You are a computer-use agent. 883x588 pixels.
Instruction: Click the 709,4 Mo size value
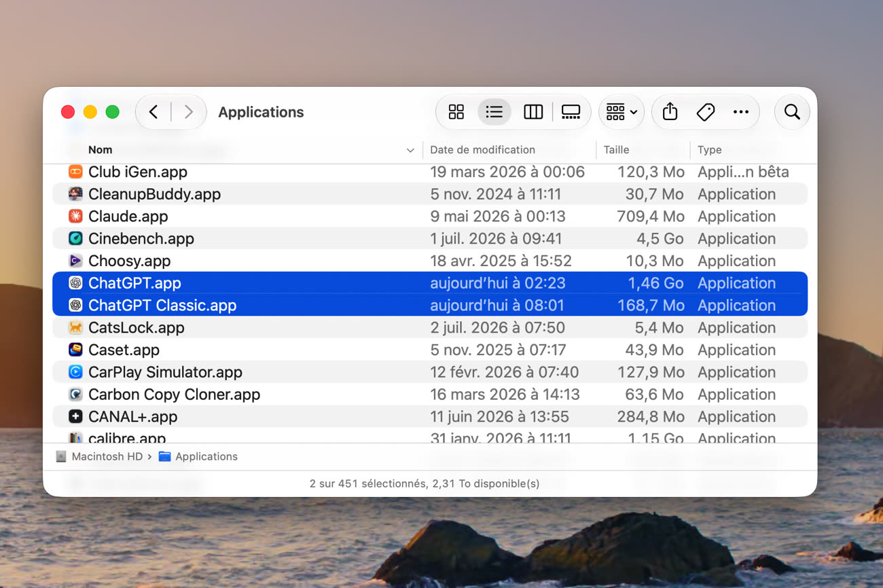pyautogui.click(x=651, y=217)
